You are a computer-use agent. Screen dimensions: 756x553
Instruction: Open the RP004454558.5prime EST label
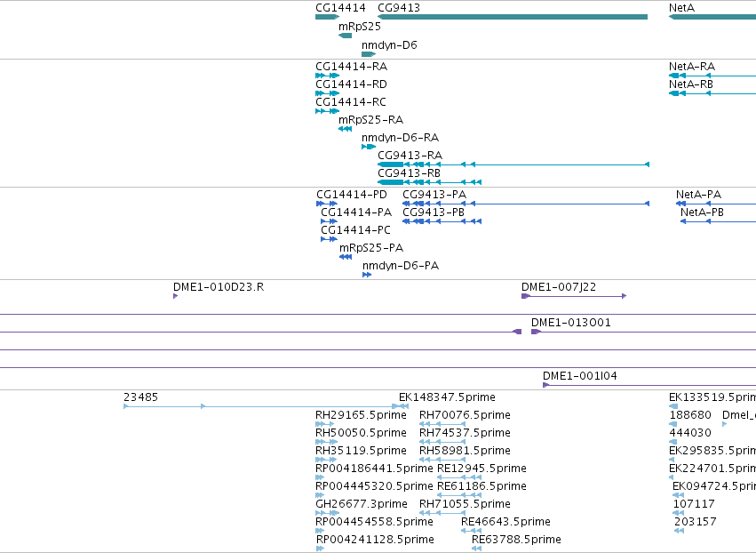374,523
